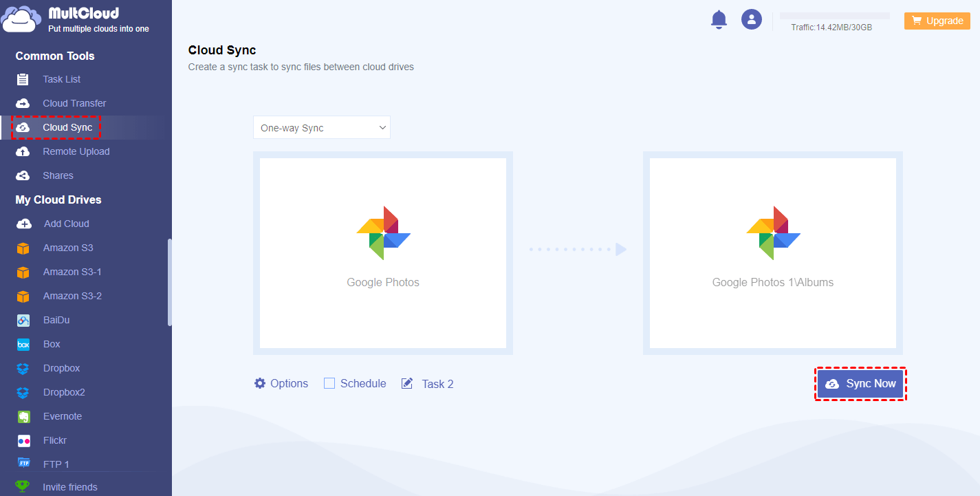Click the Cloud Sync page heading

pos(222,50)
